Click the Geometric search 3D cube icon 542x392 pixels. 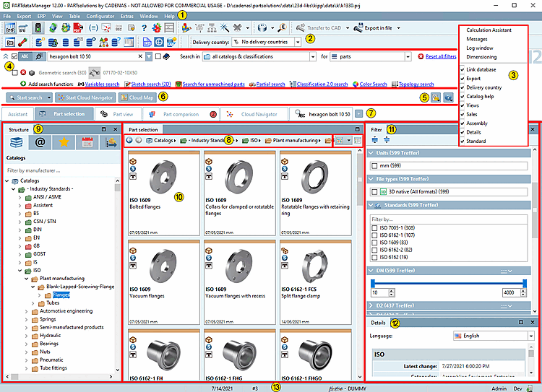tap(33, 72)
